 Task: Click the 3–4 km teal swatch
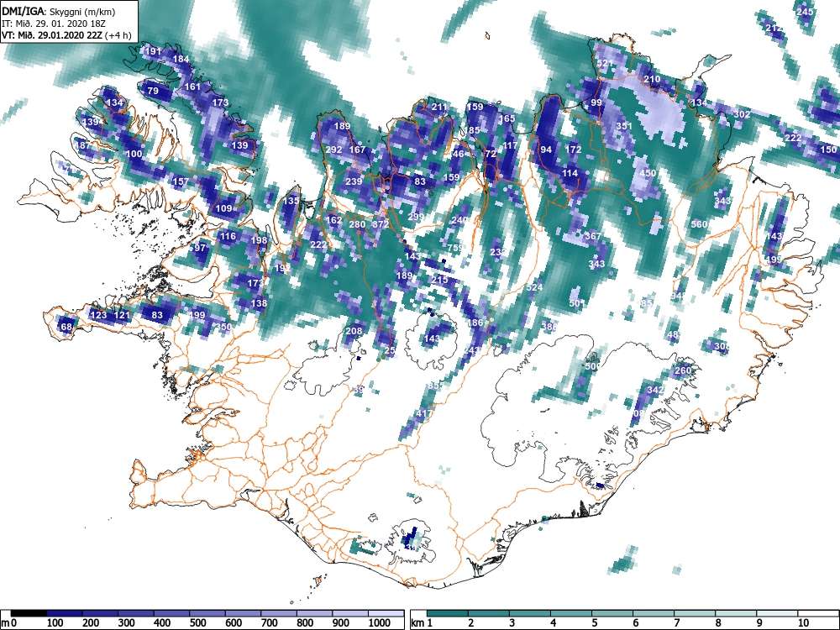[530, 613]
